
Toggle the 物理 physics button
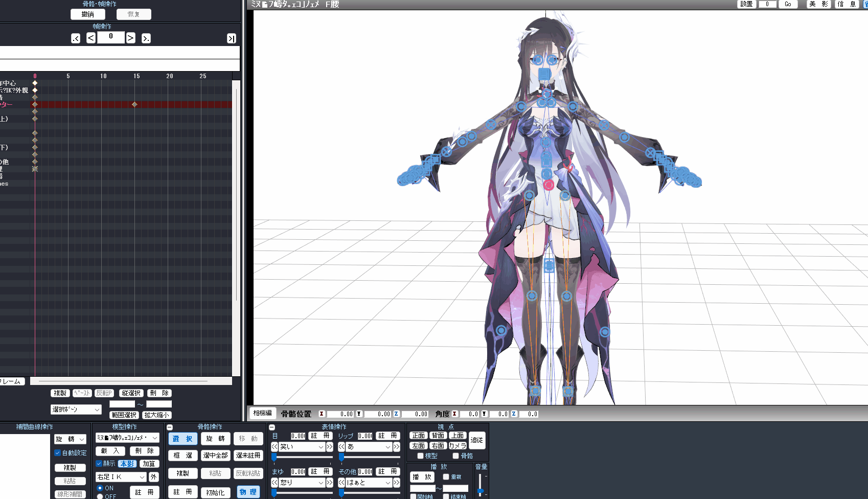(248, 492)
